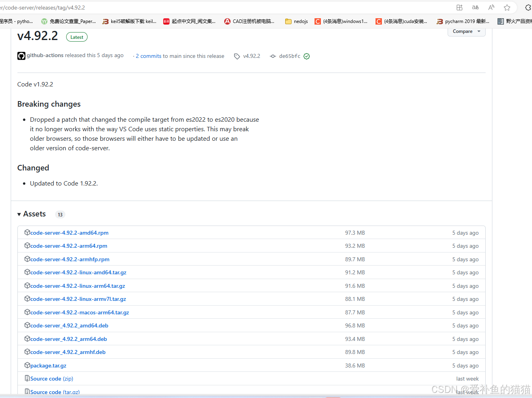Open the de65bfc commit link
The image size is (532, 398).
point(290,56)
